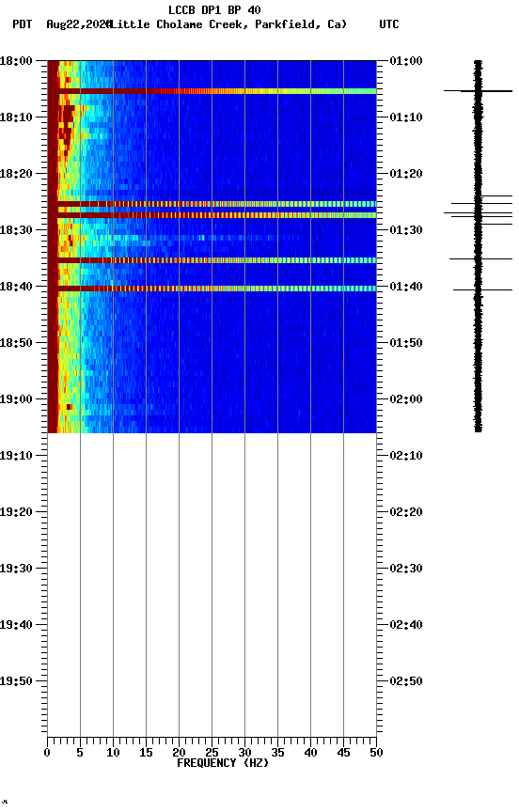Screen dimensions: 519x812
Task: Click the '19:20' PDT time label
Action: click(x=16, y=512)
